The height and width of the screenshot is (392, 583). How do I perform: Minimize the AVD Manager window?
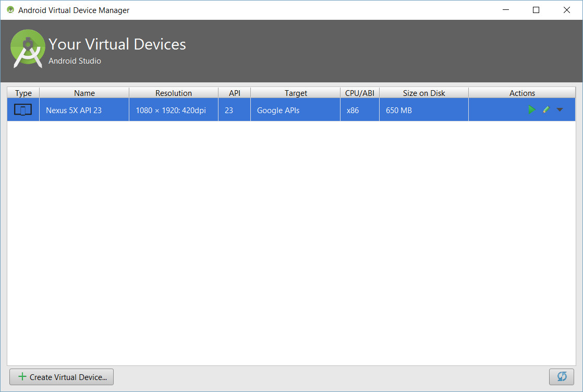(506, 10)
